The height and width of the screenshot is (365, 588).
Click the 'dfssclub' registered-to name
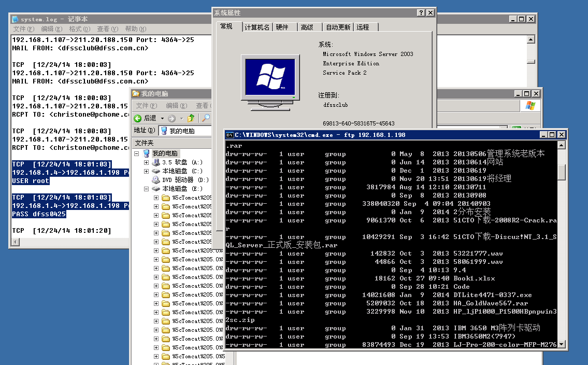(x=336, y=105)
